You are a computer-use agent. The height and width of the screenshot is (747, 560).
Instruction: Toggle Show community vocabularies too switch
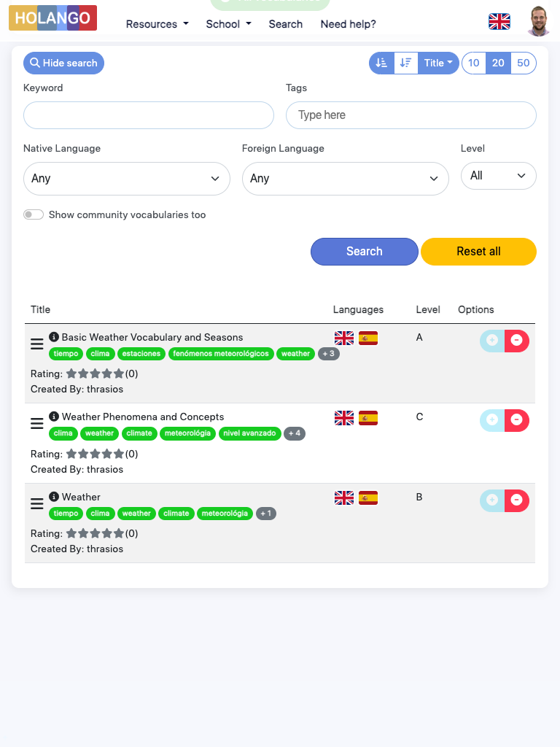[34, 215]
